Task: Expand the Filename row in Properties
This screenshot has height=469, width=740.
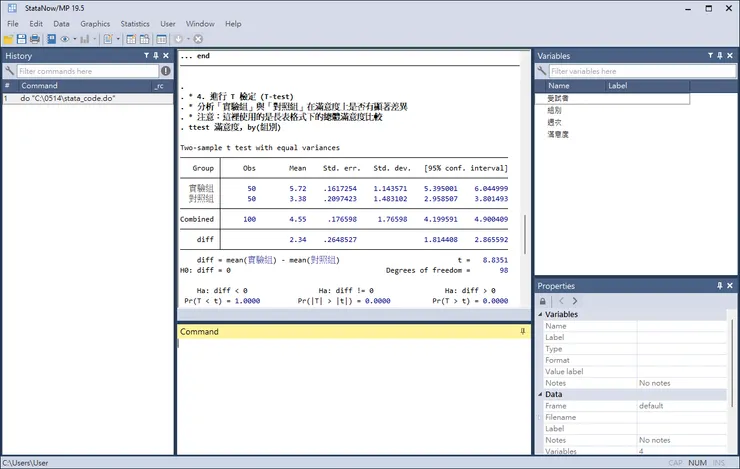Action: 540,417
